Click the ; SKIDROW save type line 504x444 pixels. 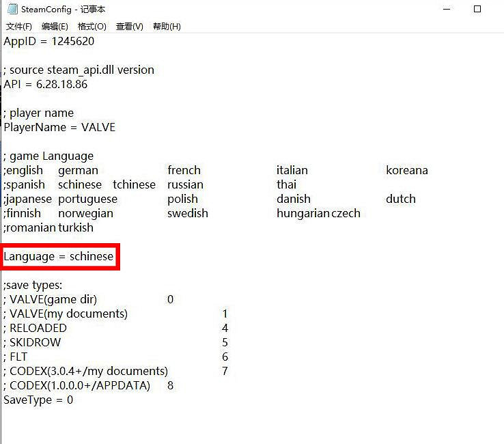tap(35, 342)
